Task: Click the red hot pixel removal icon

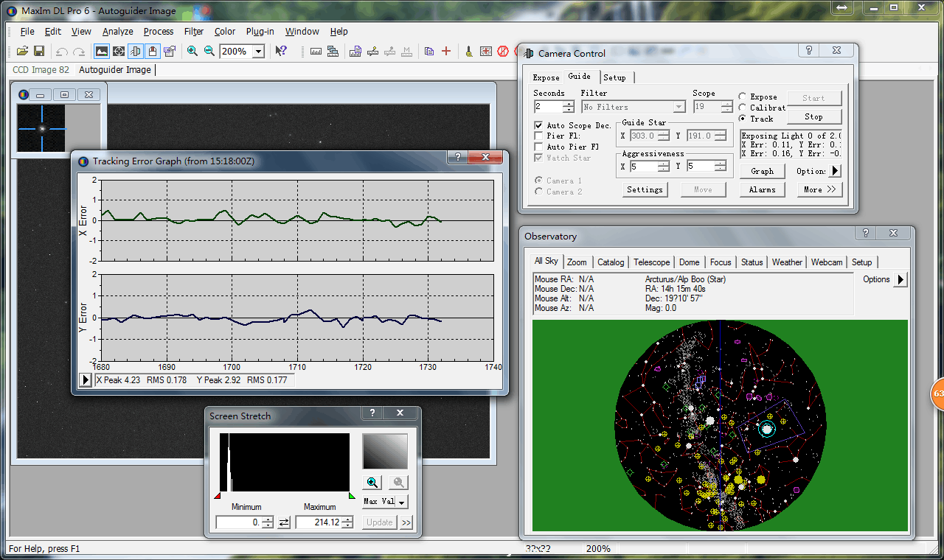Action: coord(486,52)
